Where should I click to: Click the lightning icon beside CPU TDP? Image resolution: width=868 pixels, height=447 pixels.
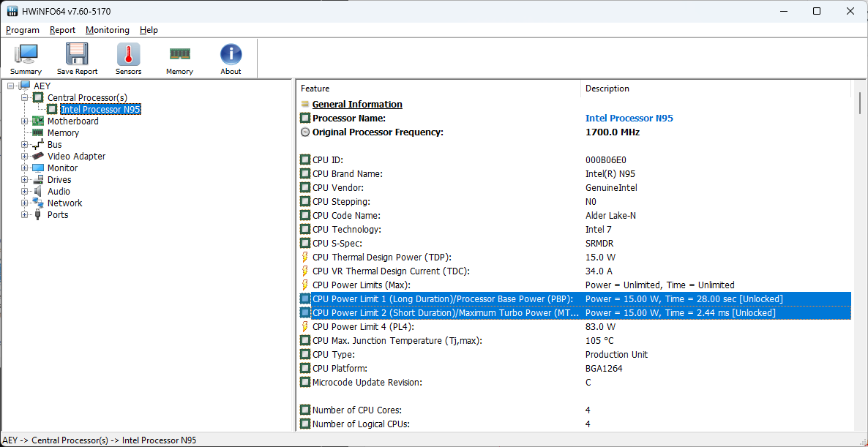[304, 258]
